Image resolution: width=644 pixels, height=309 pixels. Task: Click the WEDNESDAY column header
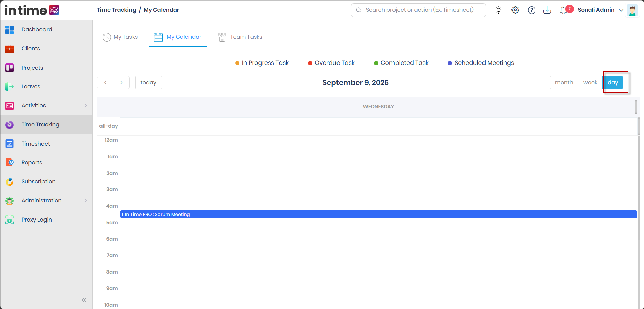point(378,107)
